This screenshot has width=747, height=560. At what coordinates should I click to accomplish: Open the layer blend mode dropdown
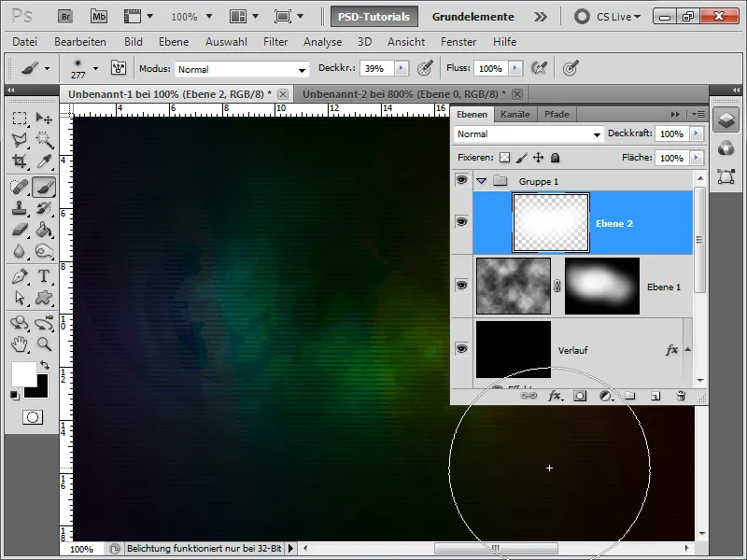click(x=529, y=134)
